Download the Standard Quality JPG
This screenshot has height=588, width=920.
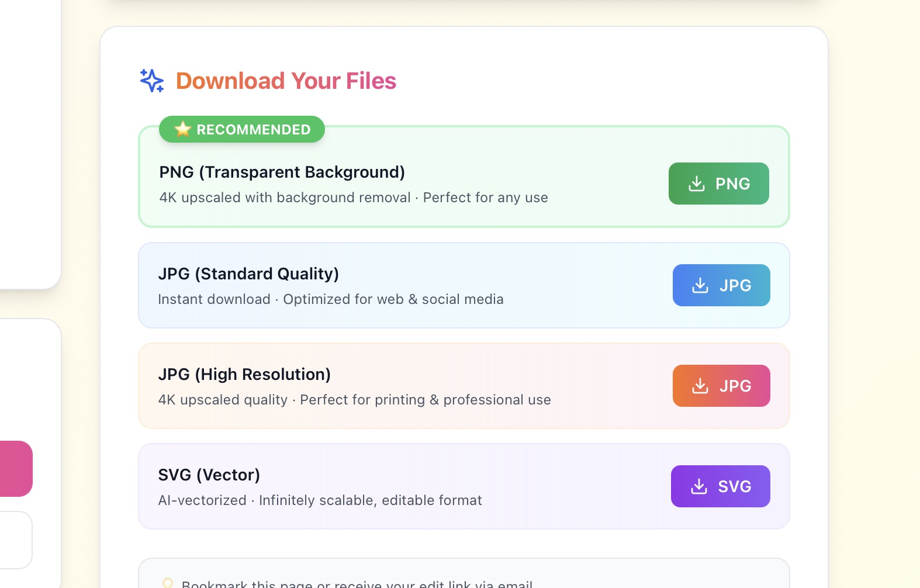(721, 285)
